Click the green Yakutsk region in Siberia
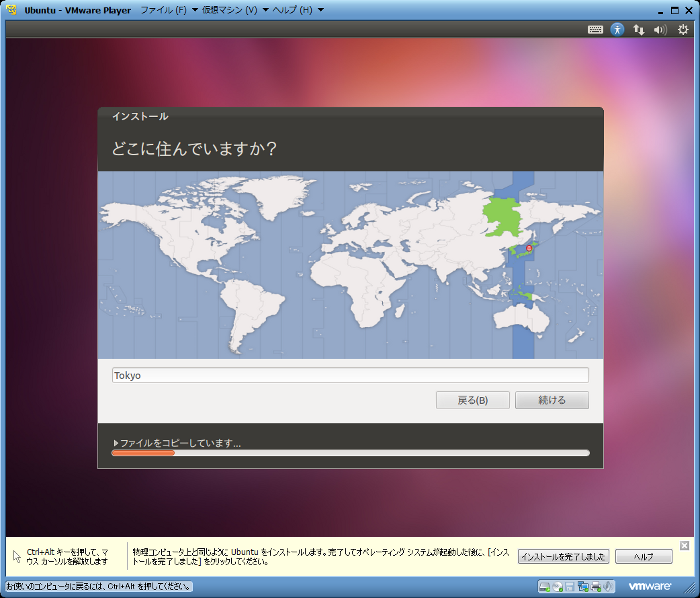The image size is (700, 598). 504,218
